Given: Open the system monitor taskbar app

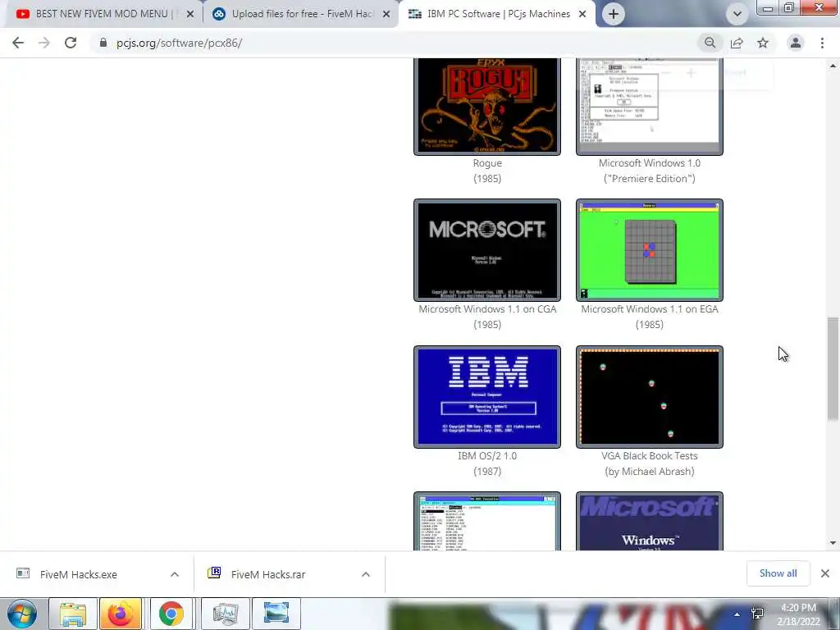Looking at the screenshot, I should (226, 614).
